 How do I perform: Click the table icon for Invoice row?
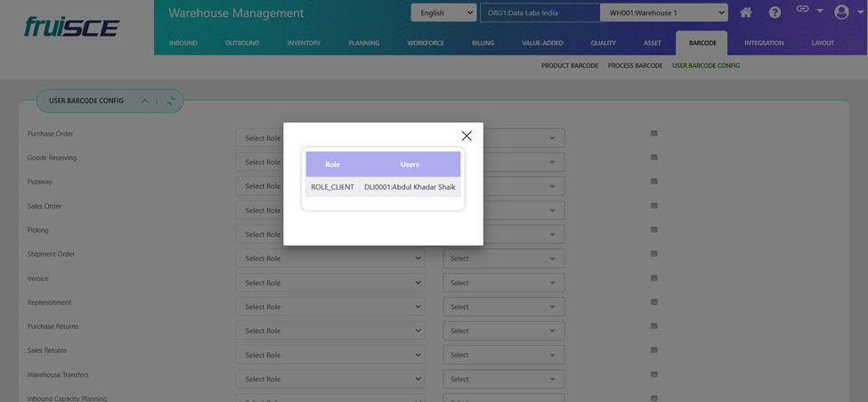[x=654, y=278]
